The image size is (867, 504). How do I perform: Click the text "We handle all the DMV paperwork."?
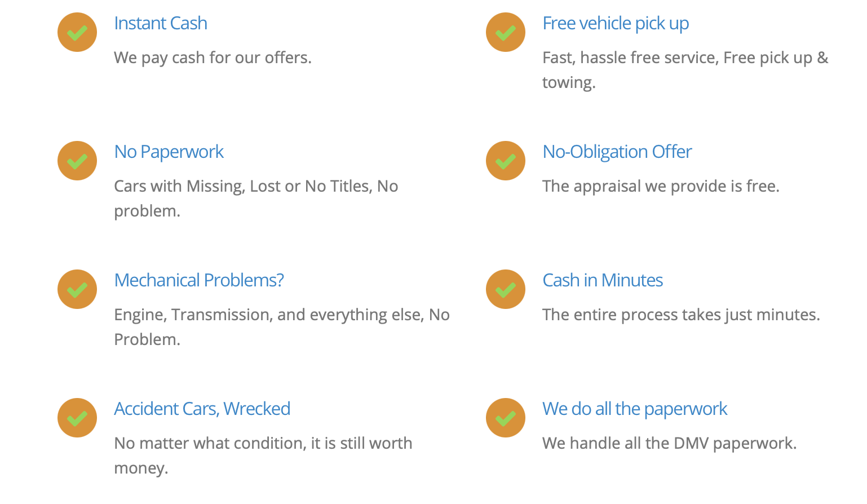coord(670,444)
